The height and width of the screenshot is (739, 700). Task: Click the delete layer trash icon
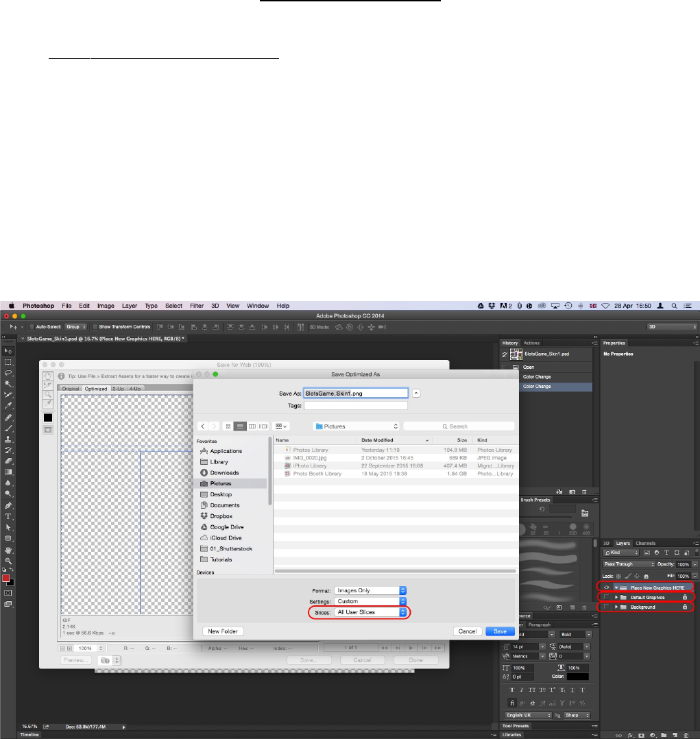click(x=686, y=735)
